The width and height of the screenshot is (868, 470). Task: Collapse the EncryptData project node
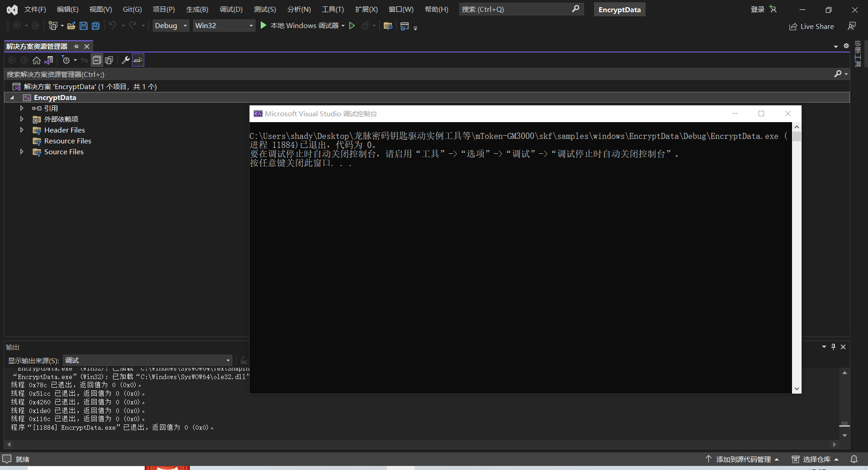[x=12, y=97]
